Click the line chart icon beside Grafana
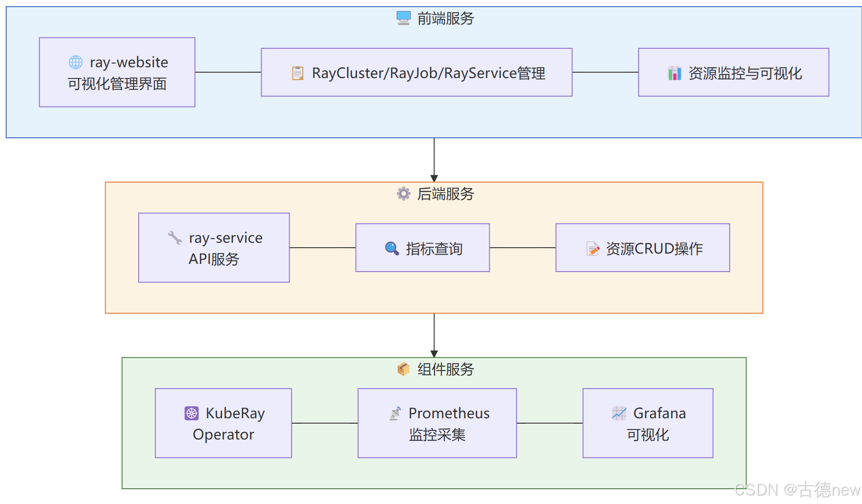Image resolution: width=862 pixels, height=504 pixels. click(619, 413)
